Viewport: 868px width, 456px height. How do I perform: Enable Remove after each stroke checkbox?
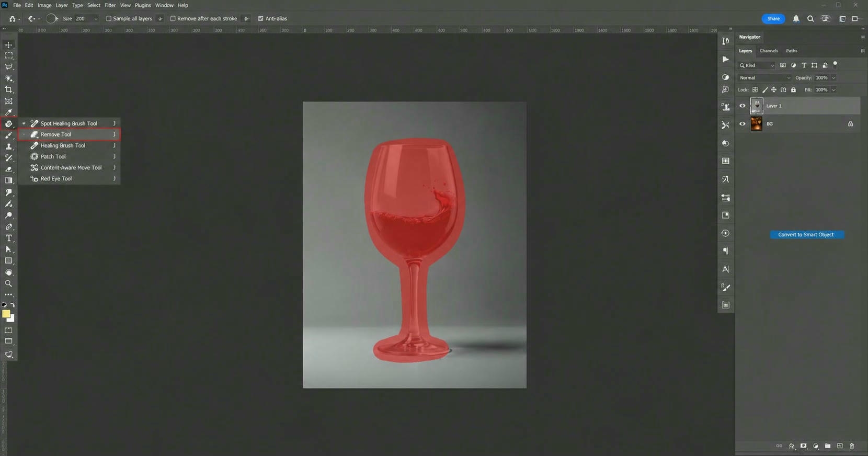[173, 19]
